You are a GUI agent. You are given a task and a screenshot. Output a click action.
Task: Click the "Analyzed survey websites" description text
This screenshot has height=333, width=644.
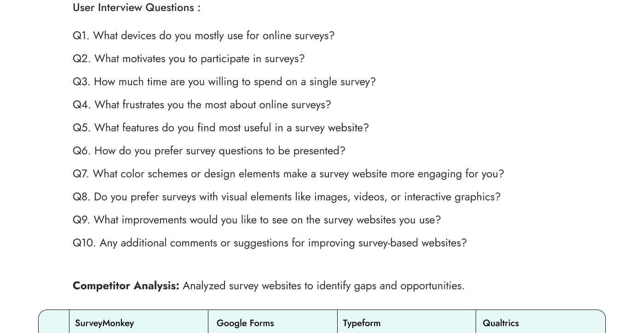(x=323, y=286)
